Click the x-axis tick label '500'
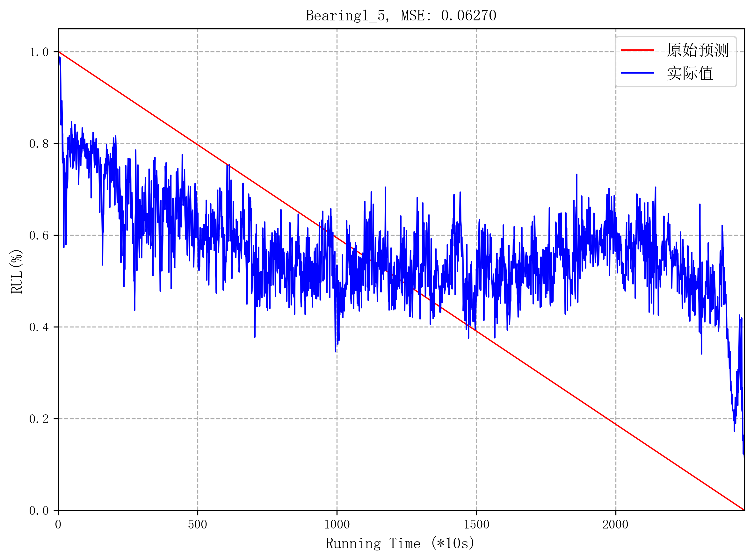The image size is (754, 560). click(198, 524)
